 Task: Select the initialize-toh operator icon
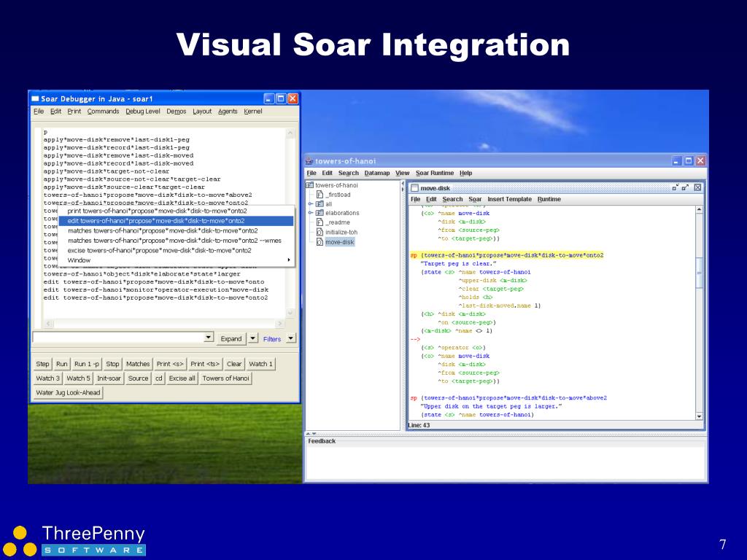(x=320, y=232)
